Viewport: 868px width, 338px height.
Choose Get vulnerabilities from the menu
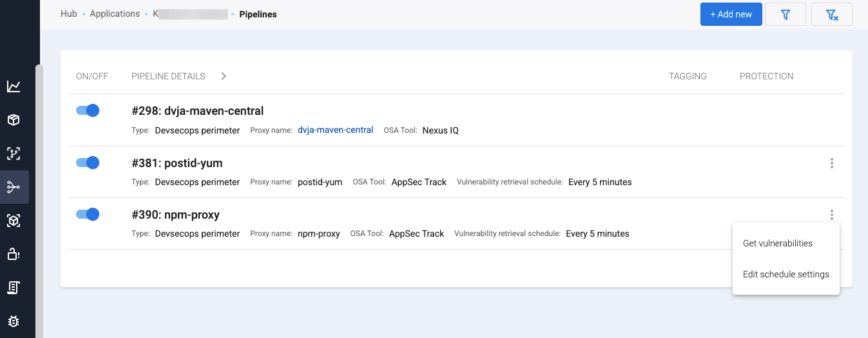point(777,243)
